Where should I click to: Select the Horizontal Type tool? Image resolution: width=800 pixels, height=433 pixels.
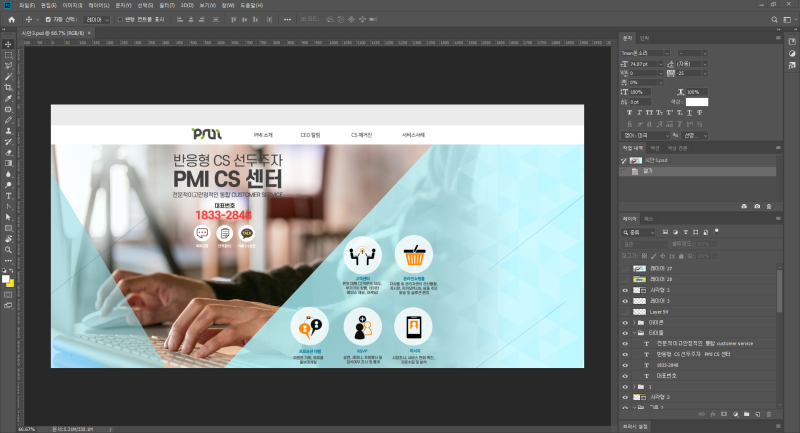(8, 196)
